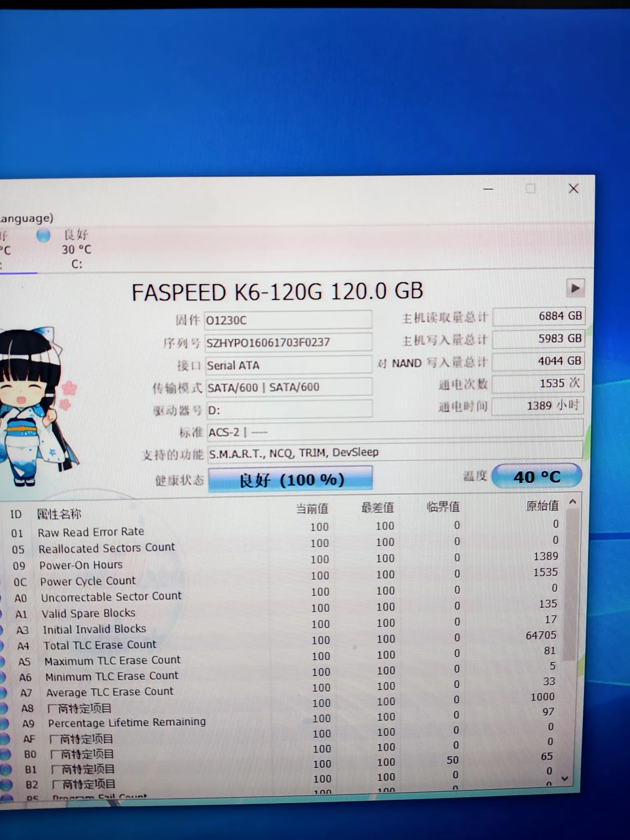Click the firmware field showing 01230C
630x840 pixels.
(288, 320)
